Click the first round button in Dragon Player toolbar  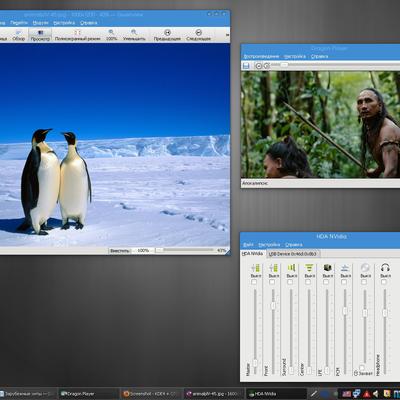[258, 66]
